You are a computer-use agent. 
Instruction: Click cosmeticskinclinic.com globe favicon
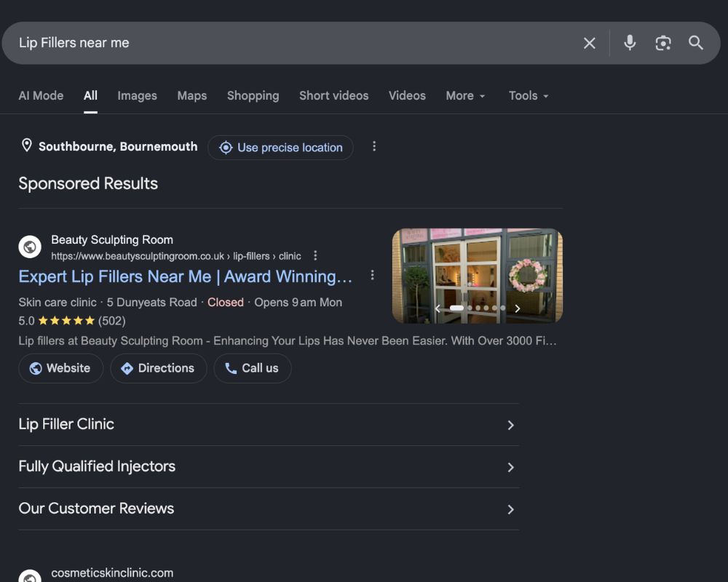tap(30, 576)
